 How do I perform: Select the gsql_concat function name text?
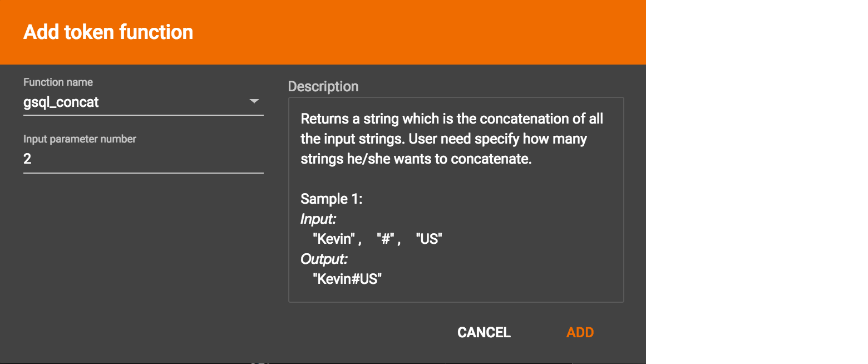60,102
